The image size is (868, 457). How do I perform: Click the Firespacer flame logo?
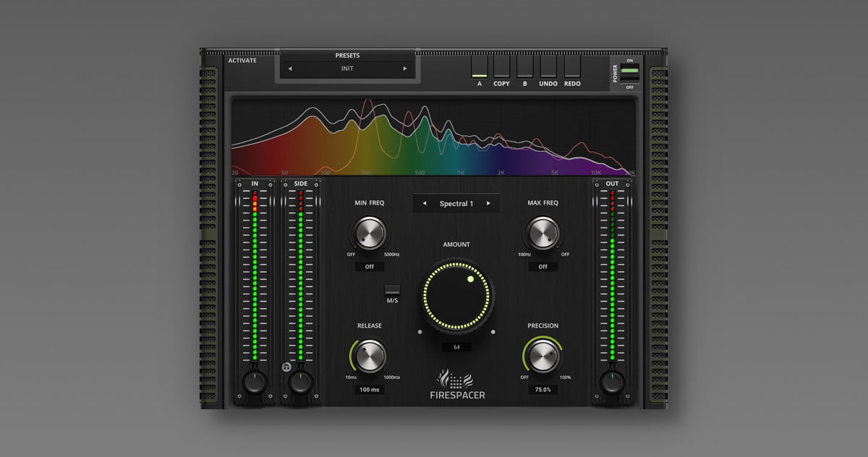tap(456, 378)
